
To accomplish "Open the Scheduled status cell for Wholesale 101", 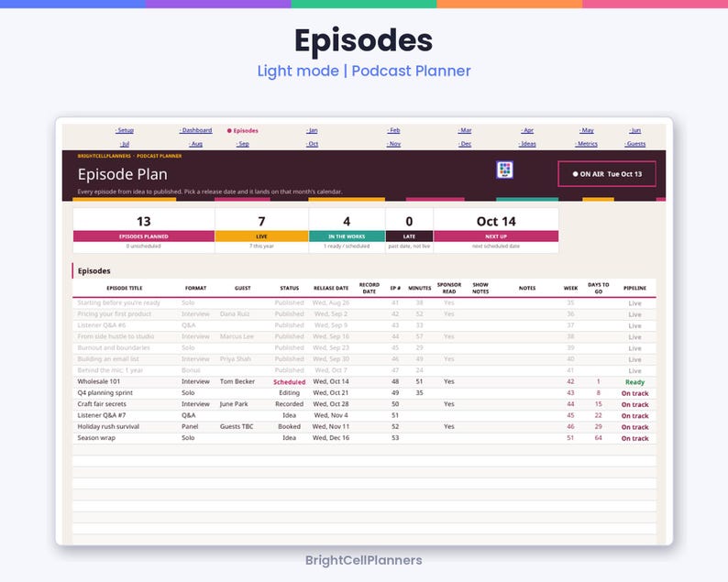I will click(289, 382).
